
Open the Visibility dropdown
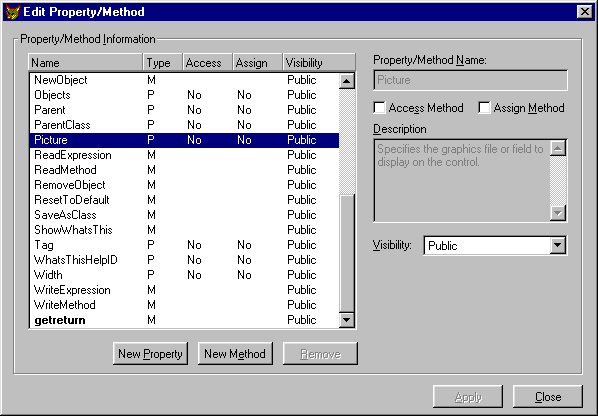tap(558, 245)
